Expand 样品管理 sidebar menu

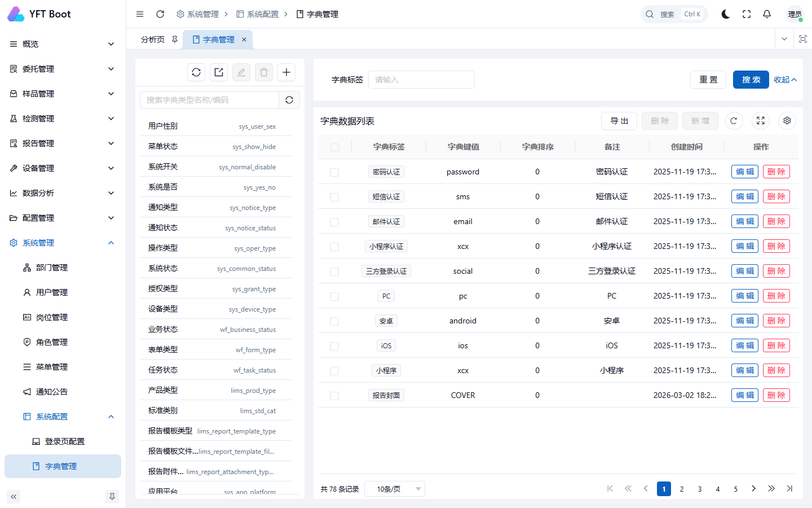click(63, 94)
